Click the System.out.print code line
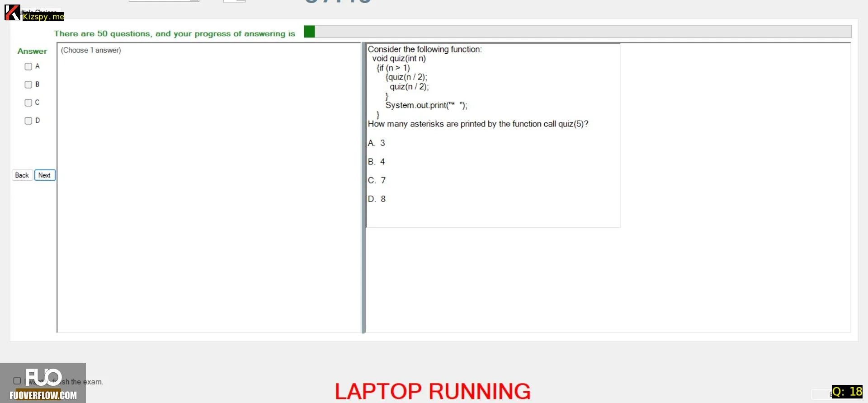Image resolution: width=868 pixels, height=403 pixels. [426, 105]
